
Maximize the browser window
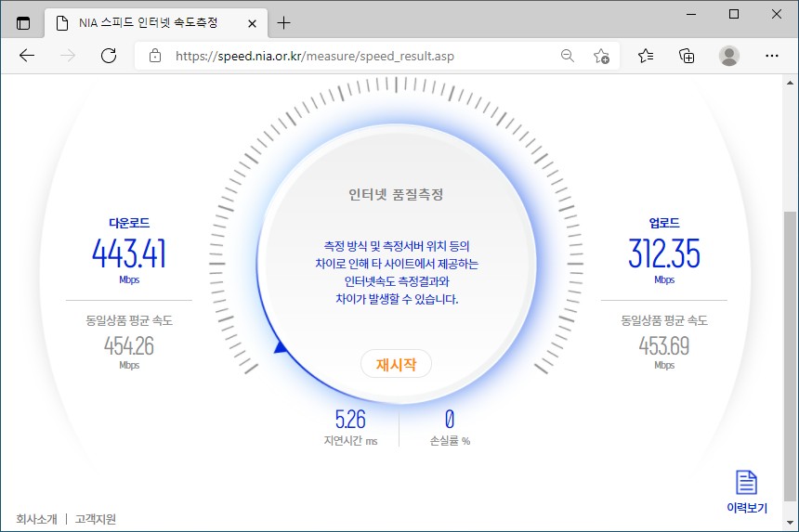click(x=734, y=14)
